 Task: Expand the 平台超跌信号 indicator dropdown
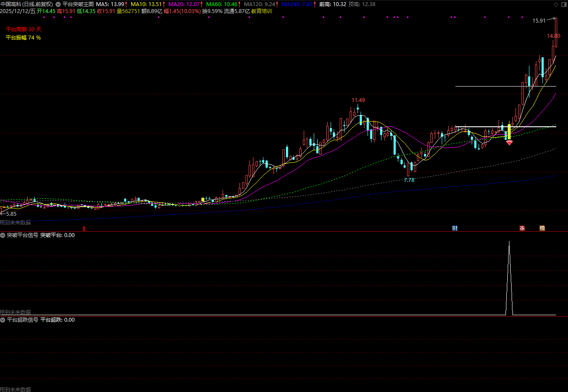click(x=3, y=320)
